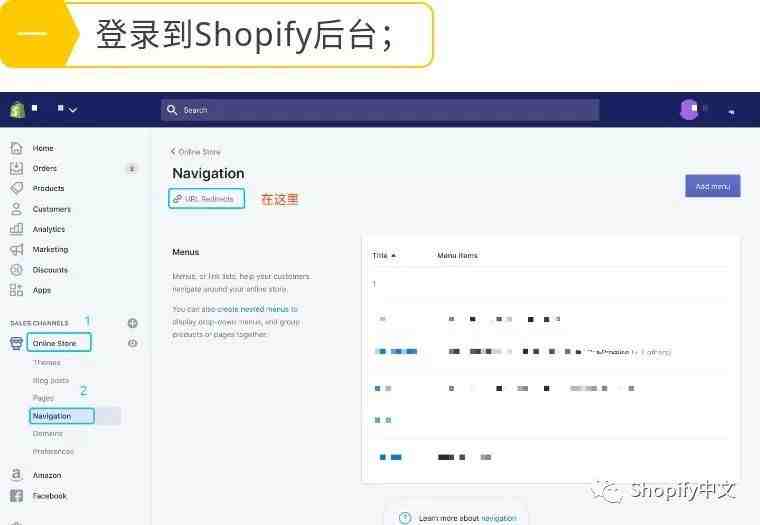This screenshot has height=525, width=760.
Task: Click the Marketing megaphone icon
Action: click(x=16, y=249)
